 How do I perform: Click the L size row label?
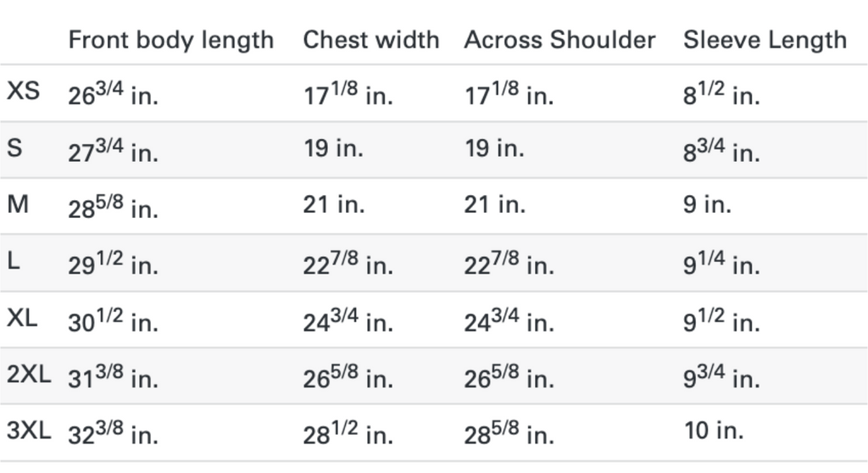[x=14, y=261]
